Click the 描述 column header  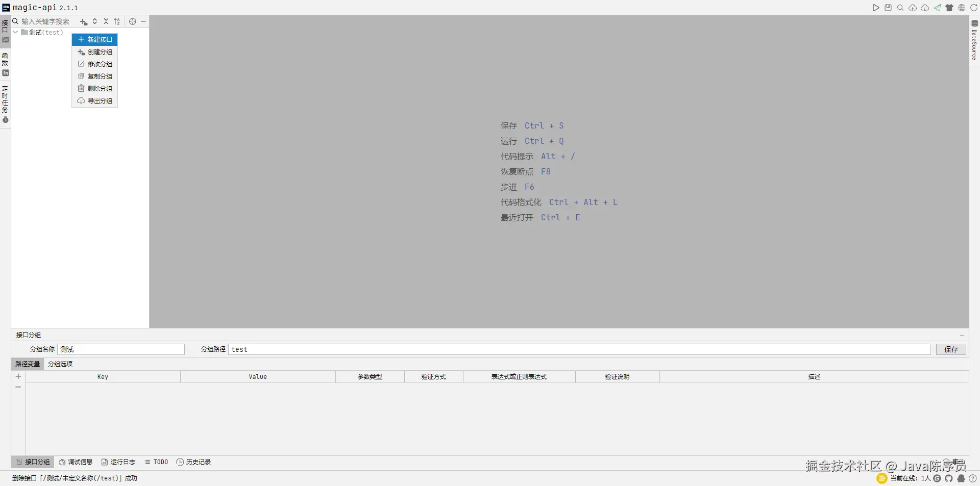point(814,377)
